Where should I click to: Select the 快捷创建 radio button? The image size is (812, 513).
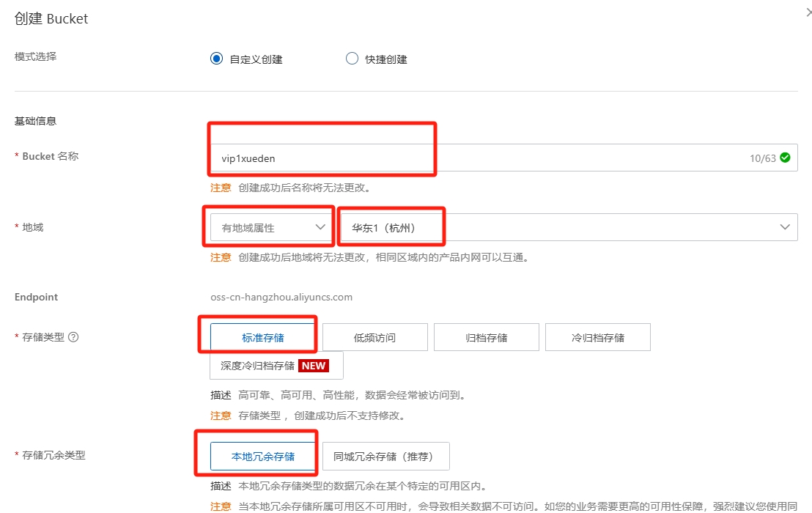click(x=353, y=59)
